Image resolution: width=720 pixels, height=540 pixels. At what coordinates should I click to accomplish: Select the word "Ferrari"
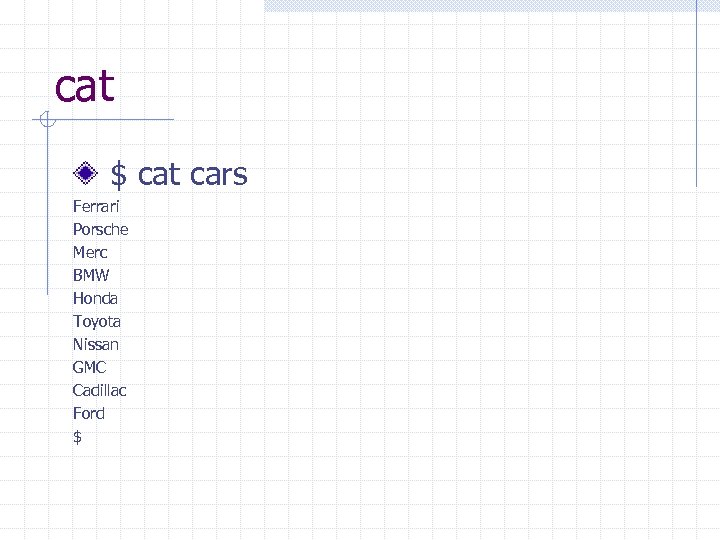point(96,207)
